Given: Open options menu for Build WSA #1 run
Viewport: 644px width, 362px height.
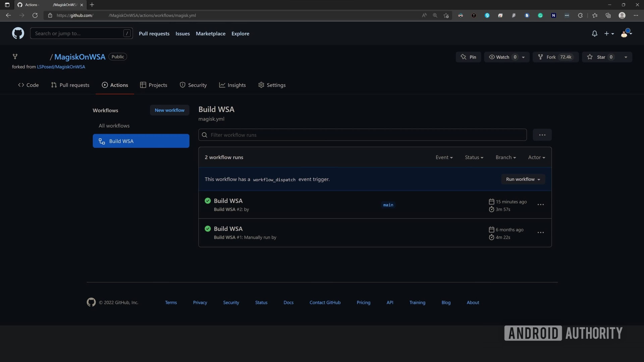Looking at the screenshot, I should point(540,233).
